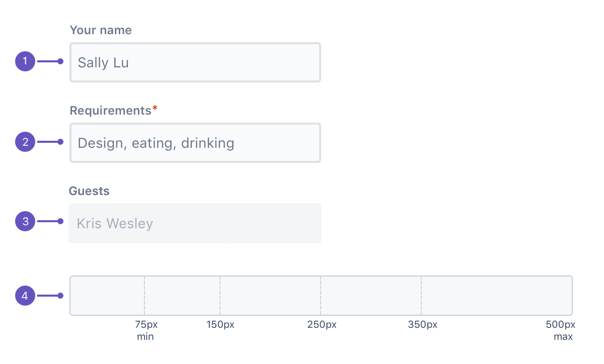Focus the Your name input field
604x364 pixels.
pyautogui.click(x=195, y=62)
